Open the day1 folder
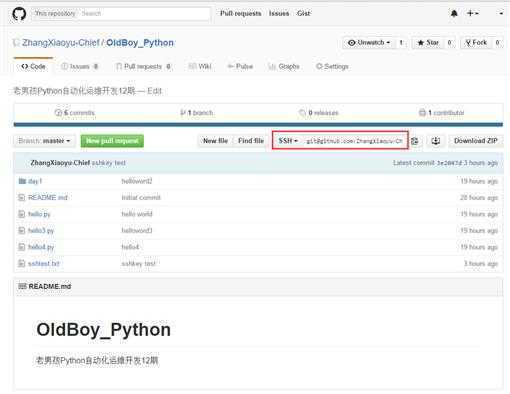The width and height of the screenshot is (510, 394). point(35,181)
